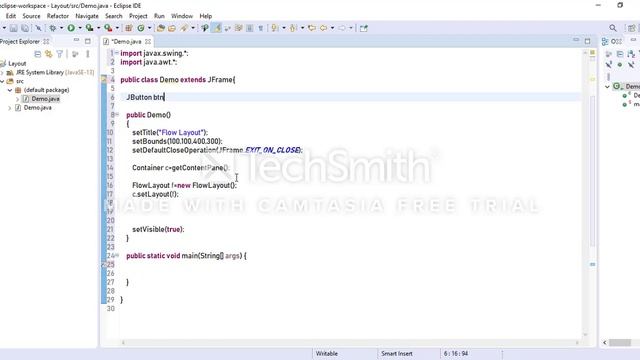640x360 pixels.
Task: Open the Window menu
Action: point(182,16)
